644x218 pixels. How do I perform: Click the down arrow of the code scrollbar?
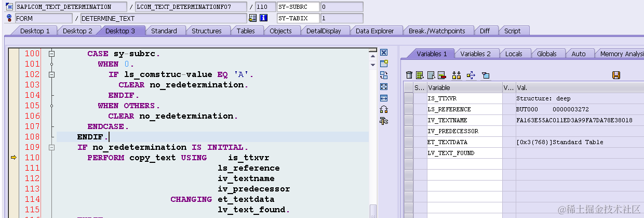tap(372, 64)
